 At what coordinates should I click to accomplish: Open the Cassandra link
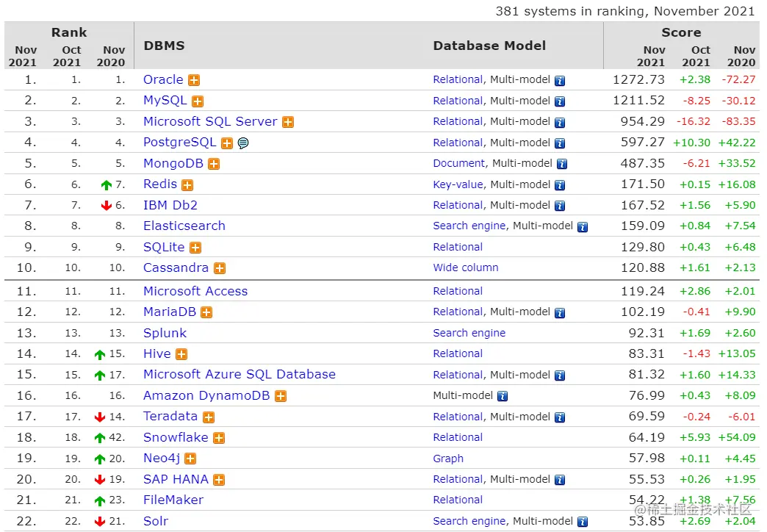(x=176, y=267)
